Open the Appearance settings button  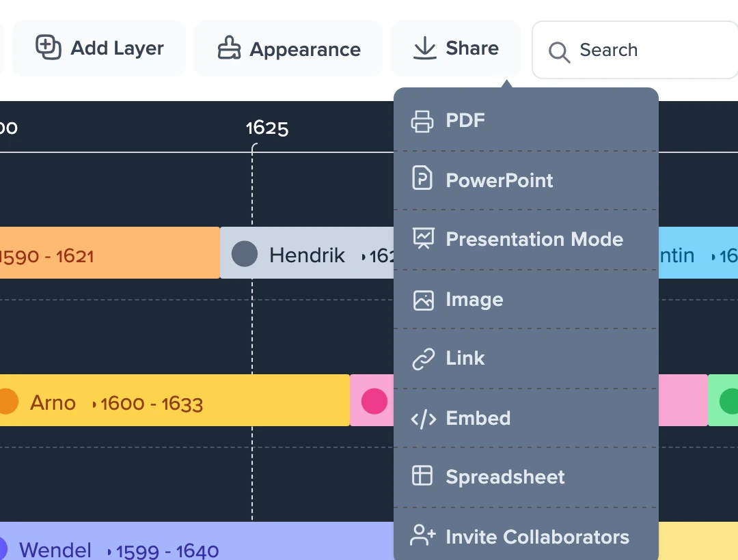tap(288, 48)
